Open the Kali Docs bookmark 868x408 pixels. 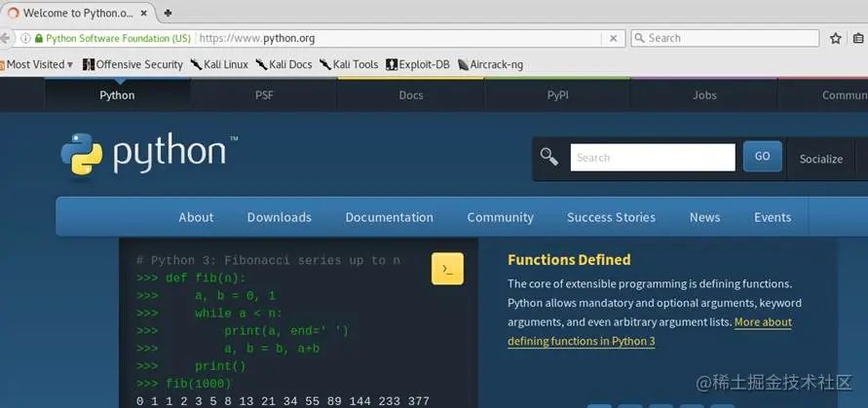[x=284, y=64]
